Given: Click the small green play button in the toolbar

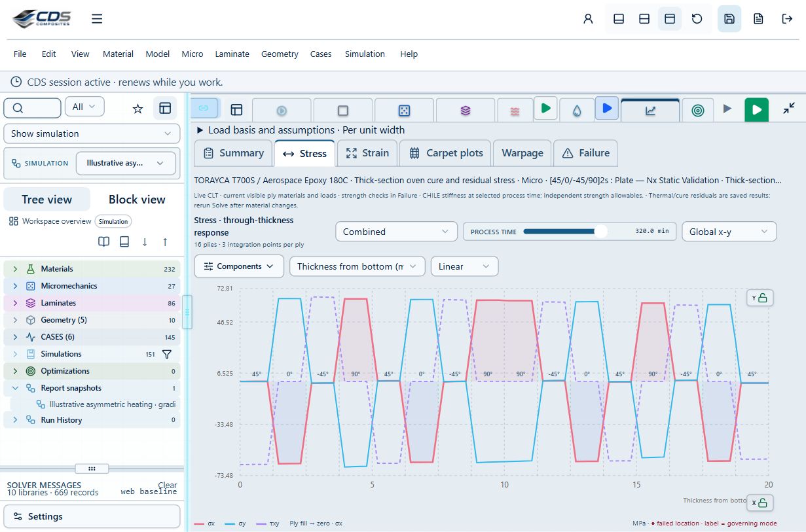Looking at the screenshot, I should point(545,108).
